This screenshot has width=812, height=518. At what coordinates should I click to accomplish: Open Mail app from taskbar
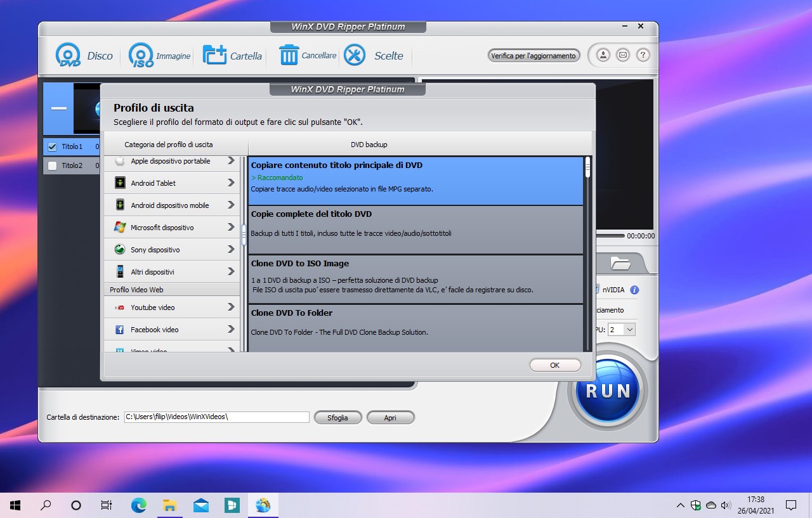point(200,505)
